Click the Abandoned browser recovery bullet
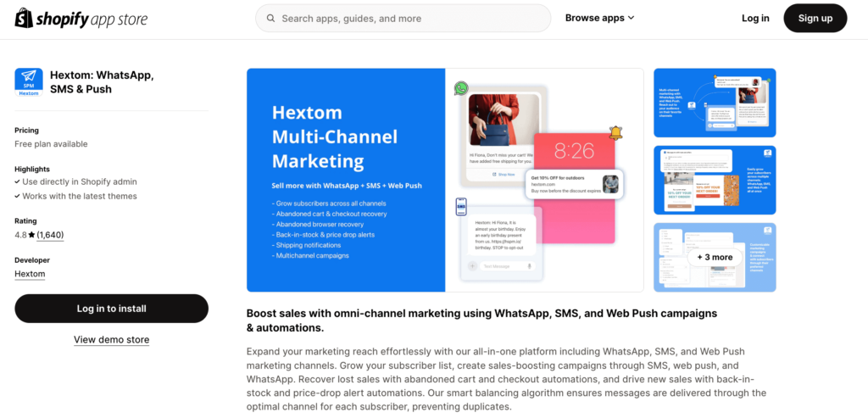 click(x=318, y=224)
